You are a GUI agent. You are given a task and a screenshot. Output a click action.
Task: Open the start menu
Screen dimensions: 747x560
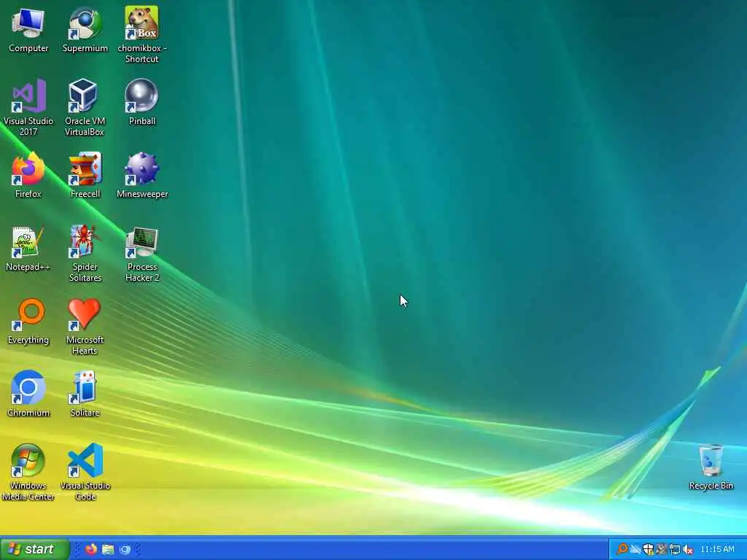(35, 549)
